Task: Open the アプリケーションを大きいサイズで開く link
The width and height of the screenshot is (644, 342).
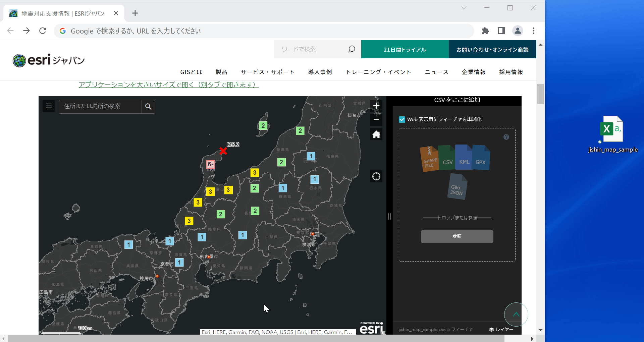Action: pos(168,85)
